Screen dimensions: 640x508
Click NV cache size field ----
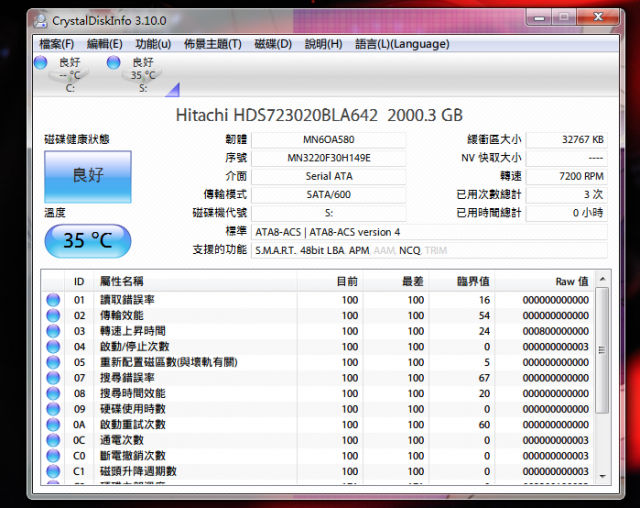click(567, 158)
